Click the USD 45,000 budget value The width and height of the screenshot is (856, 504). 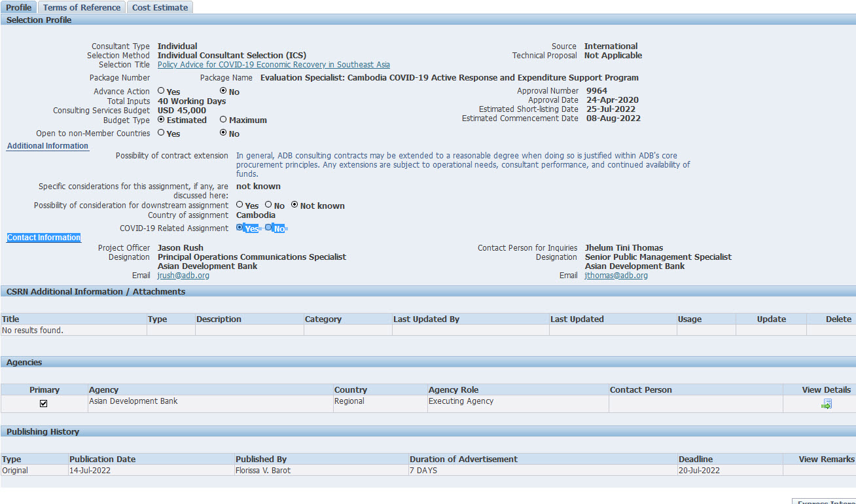182,111
